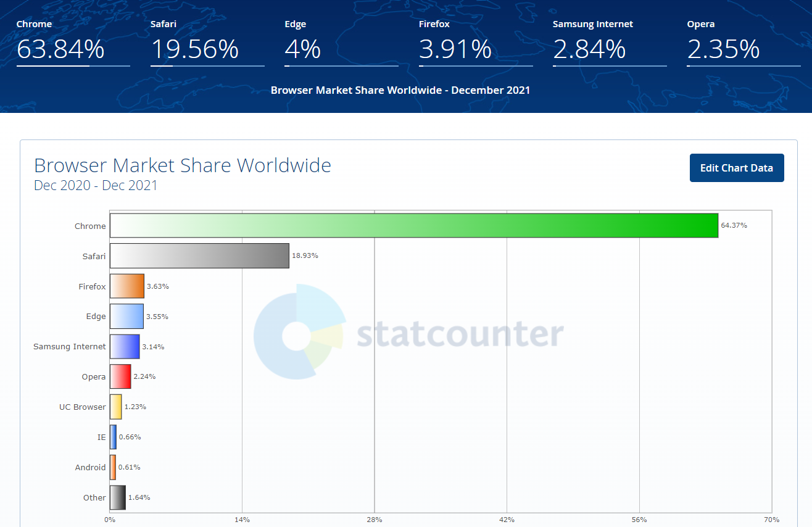
Task: Select the Edge 4% header stat
Action: click(x=341, y=43)
